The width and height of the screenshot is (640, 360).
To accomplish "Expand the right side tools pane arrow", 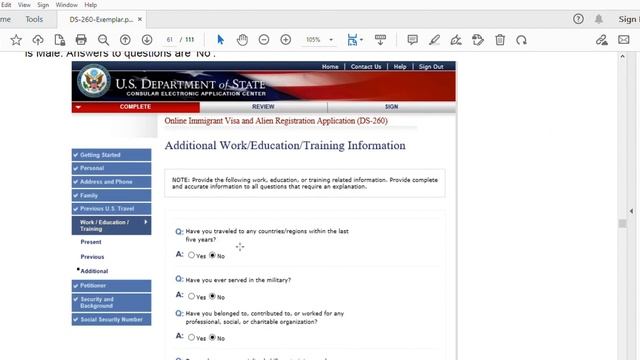I will click(631, 211).
